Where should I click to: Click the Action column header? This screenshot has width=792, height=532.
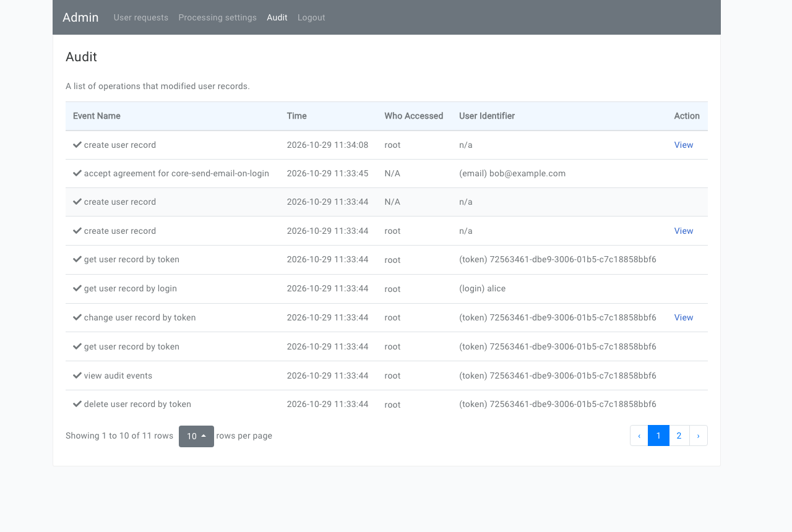687,116
